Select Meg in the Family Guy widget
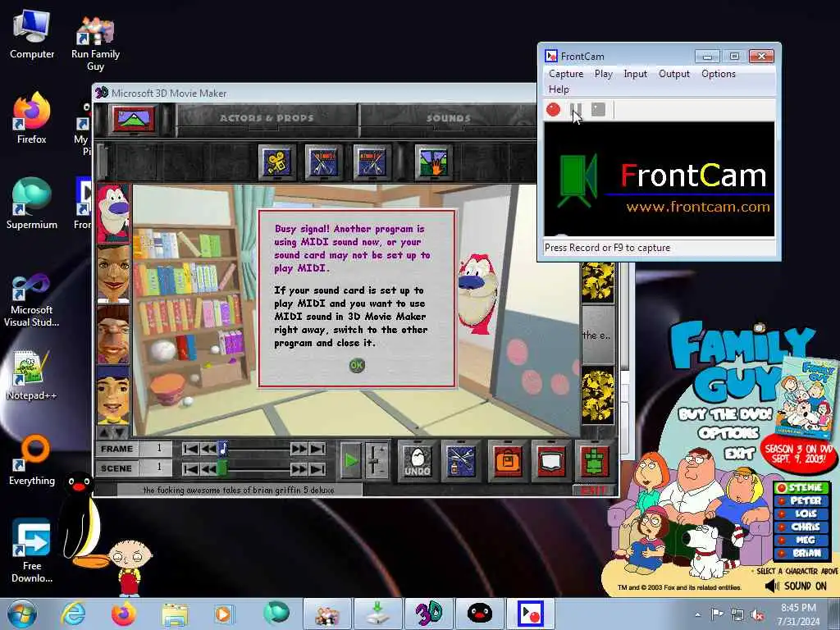Image resolution: width=840 pixels, height=630 pixels. pos(802,540)
